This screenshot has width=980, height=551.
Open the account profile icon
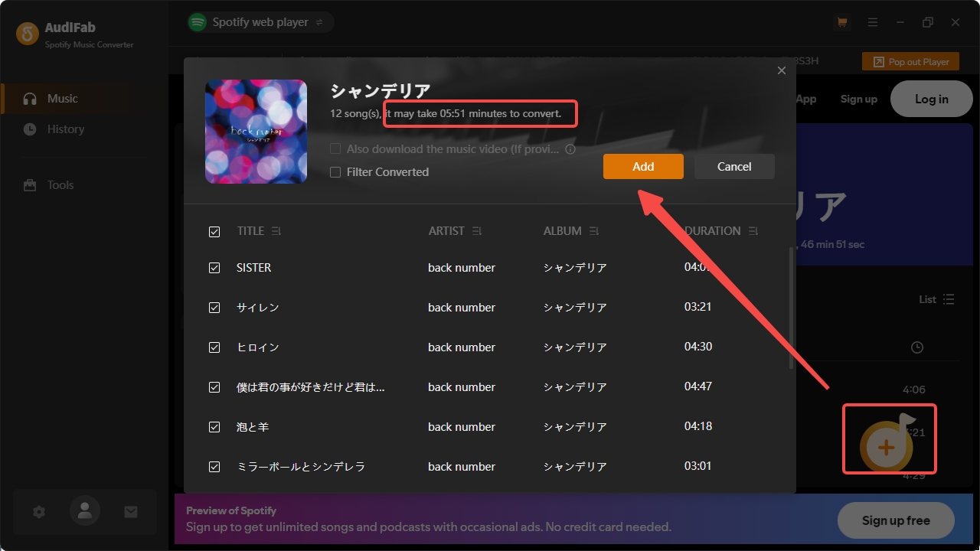click(x=84, y=511)
